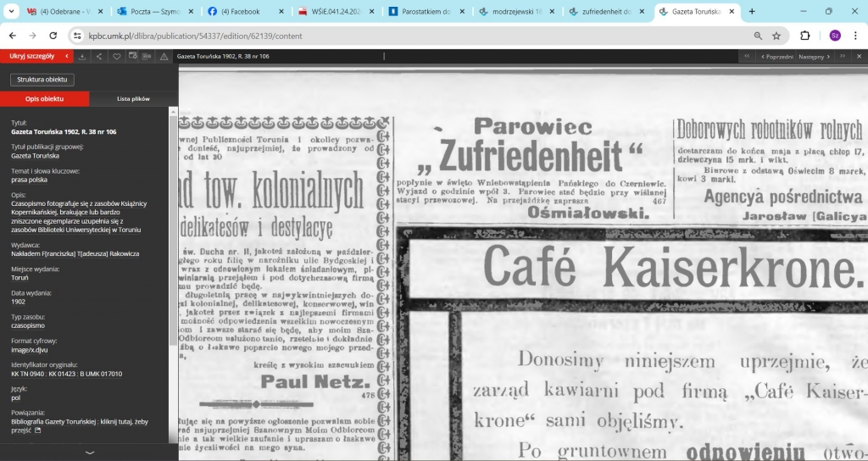Click bold title Gazeta Toruńska 1902 in sidebar
The image size is (868, 461).
[64, 131]
